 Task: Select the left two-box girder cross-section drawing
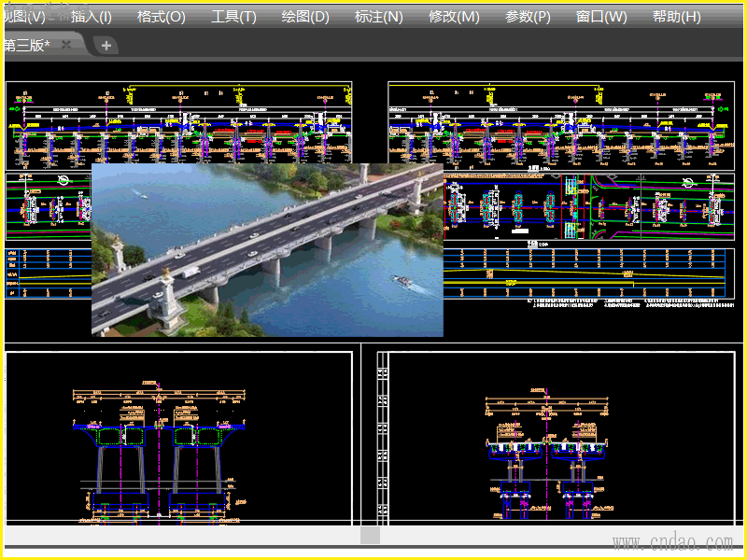click(159, 453)
